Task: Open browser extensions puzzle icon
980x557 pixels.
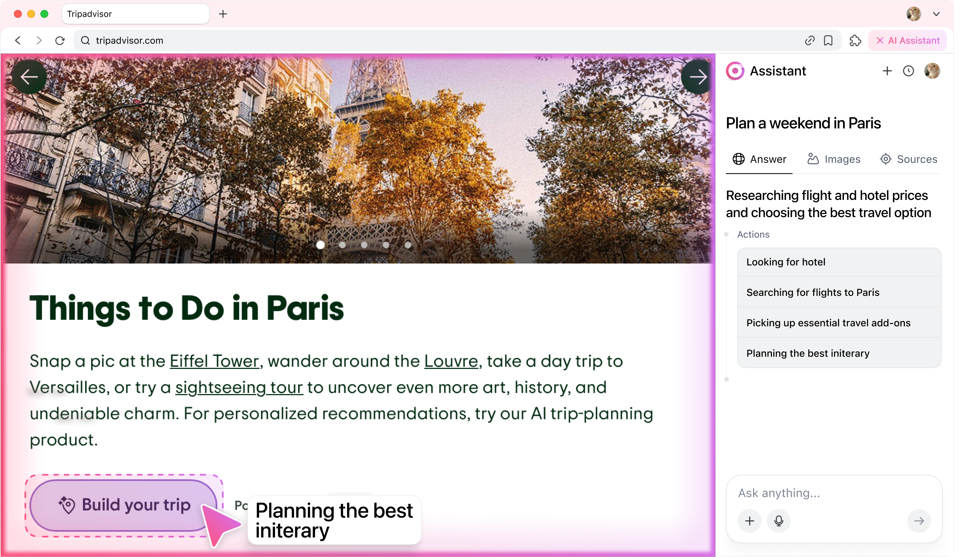Action: pos(855,40)
